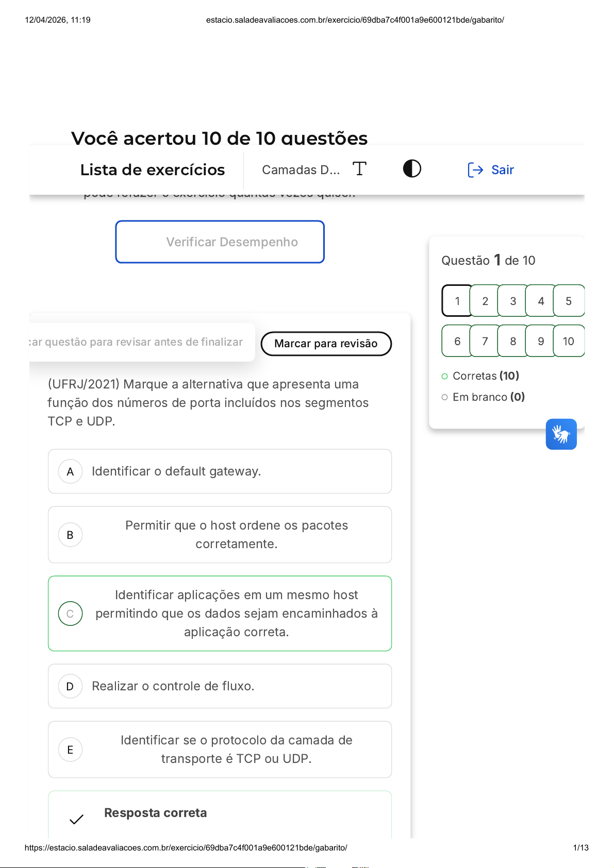Click the Lista de exercícios heading

tap(153, 170)
